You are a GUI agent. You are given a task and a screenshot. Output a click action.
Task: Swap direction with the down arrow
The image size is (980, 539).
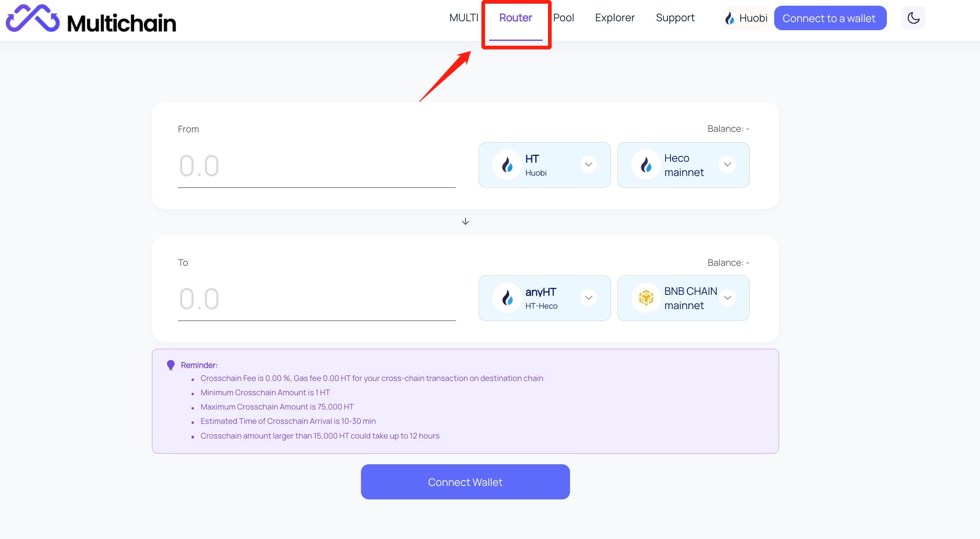(x=465, y=221)
